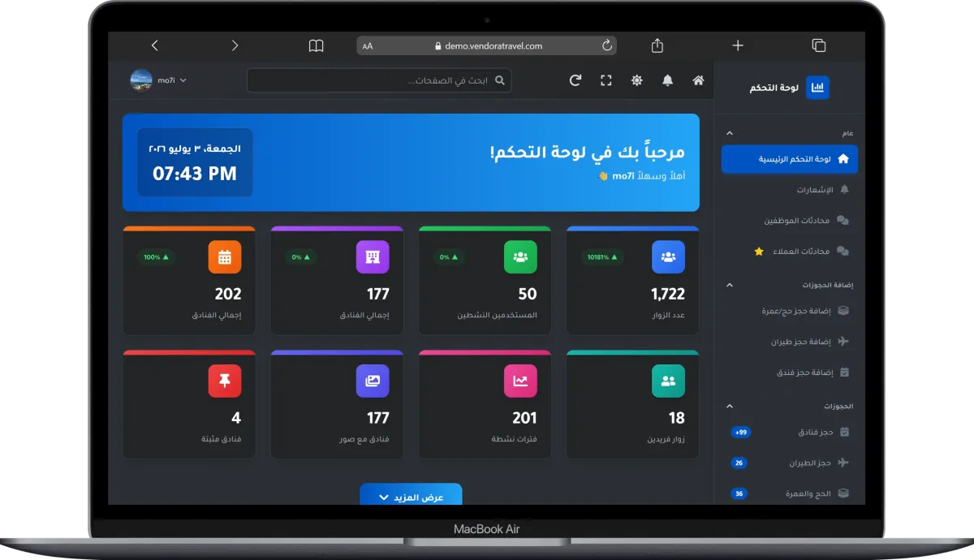
Task: Click the blue visitors icon on the عدد الزوار card
Action: (668, 257)
